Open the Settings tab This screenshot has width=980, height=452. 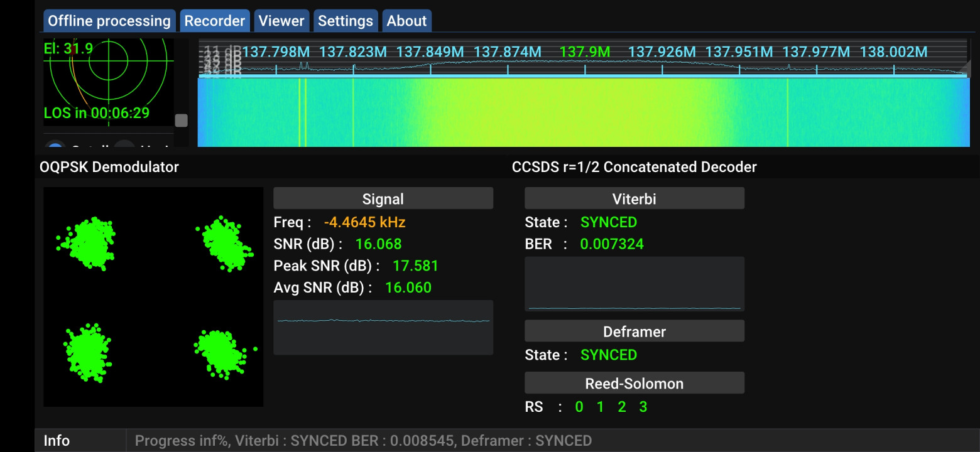coord(346,21)
